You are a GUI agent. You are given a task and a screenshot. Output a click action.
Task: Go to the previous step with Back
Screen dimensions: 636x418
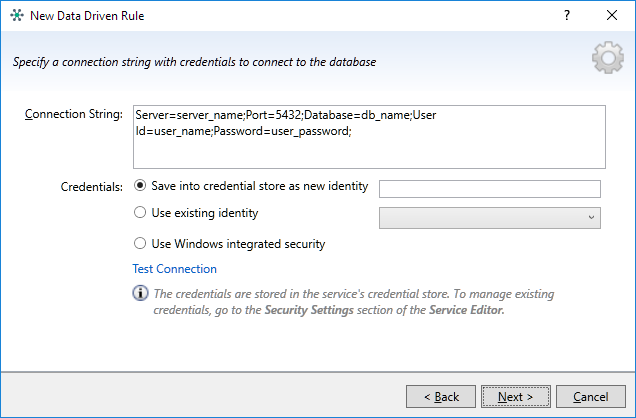[x=439, y=396]
